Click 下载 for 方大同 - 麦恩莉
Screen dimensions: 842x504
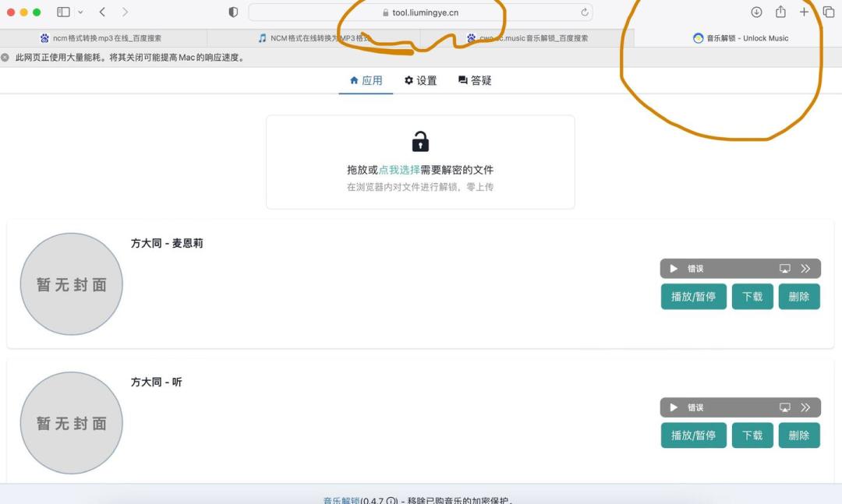click(x=752, y=297)
